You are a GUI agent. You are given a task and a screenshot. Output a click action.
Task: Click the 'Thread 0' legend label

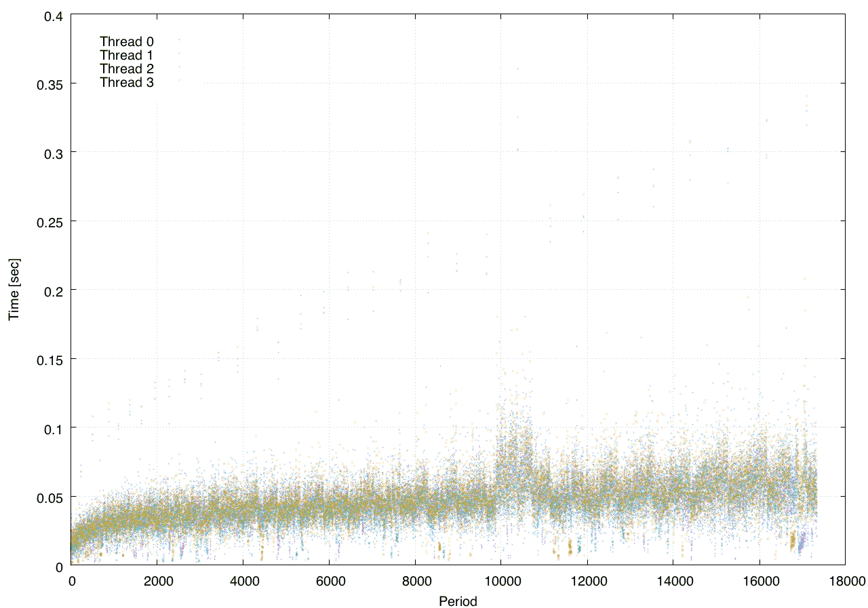point(127,41)
